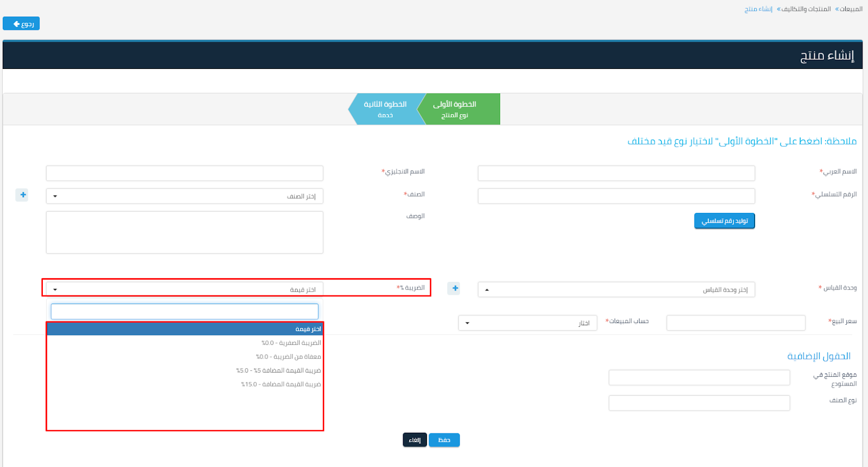Open the measurement unit dropdown اختر وحدة القياس
This screenshot has height=467, width=868.
click(616, 289)
